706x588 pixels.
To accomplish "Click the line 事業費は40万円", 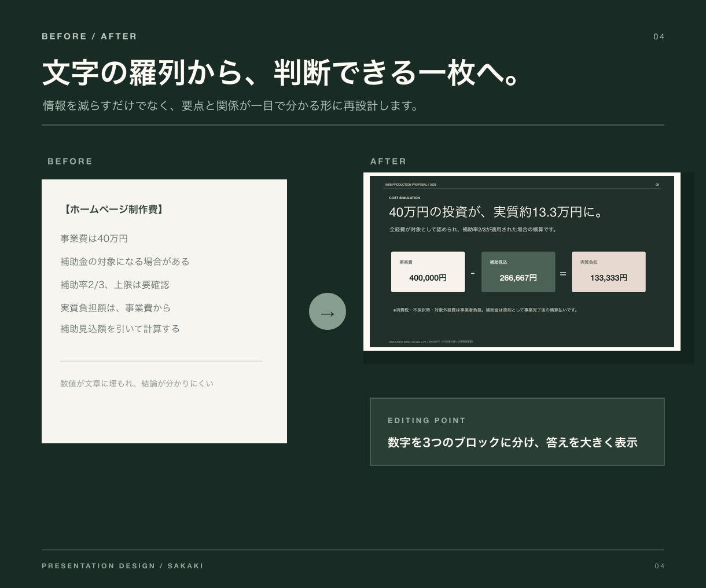I will tap(94, 238).
